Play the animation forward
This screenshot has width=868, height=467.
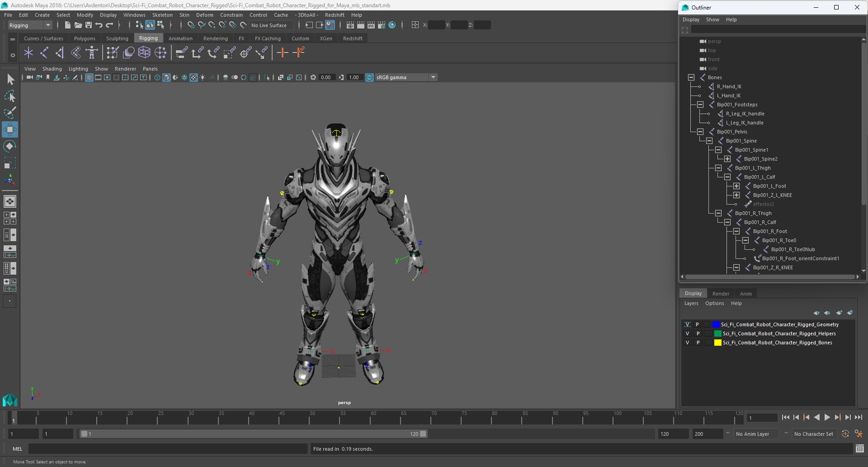click(827, 417)
